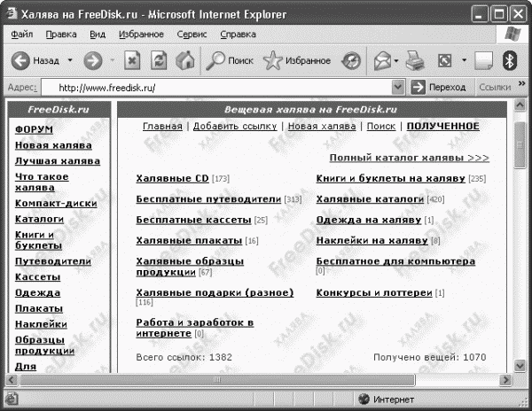The width and height of the screenshot is (532, 411).
Task: Click the Forward arrow icon
Action: click(93, 61)
